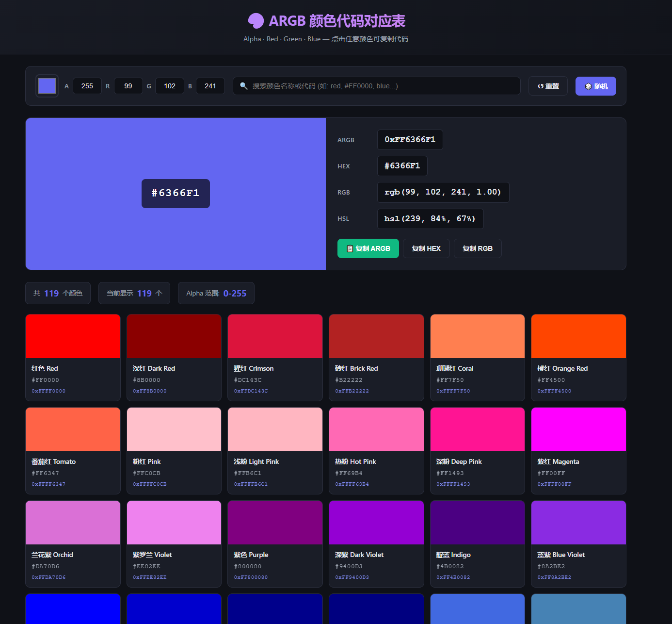Image resolution: width=672 pixels, height=624 pixels.
Task: Click the #FF00FF hex code under Magenta
Action: [x=551, y=473]
